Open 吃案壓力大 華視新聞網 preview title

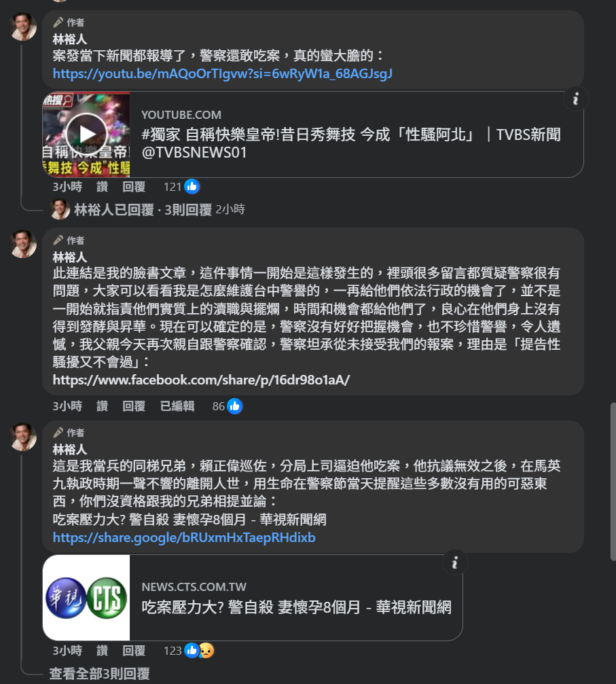[296, 607]
